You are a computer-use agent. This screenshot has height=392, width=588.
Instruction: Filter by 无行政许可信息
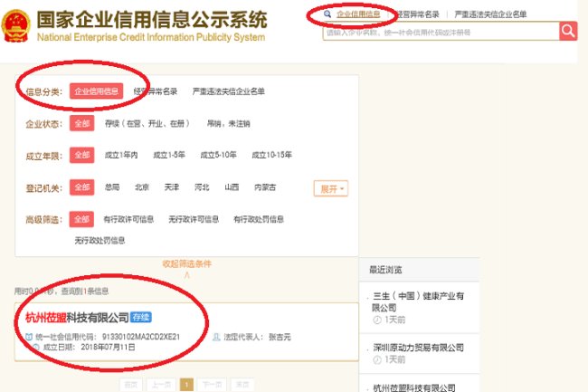pos(194,219)
